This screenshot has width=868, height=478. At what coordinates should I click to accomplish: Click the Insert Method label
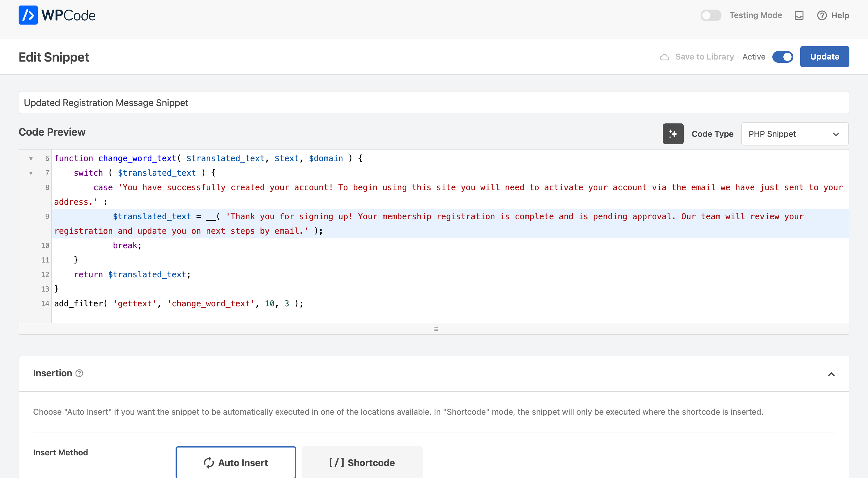pyautogui.click(x=60, y=452)
